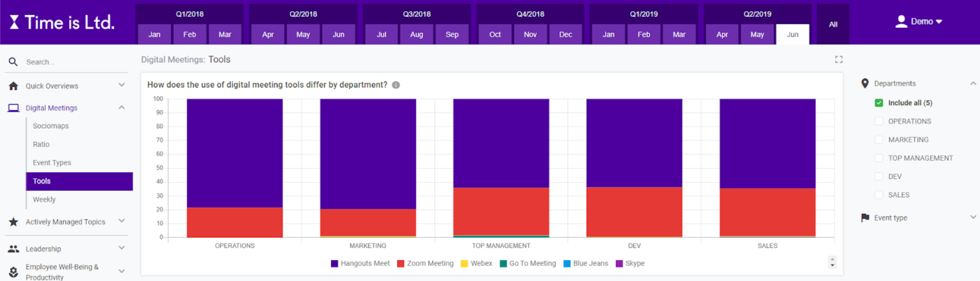Viewport: 980px width, 281px height.
Task: Click the Departments location pin icon
Action: click(x=865, y=83)
